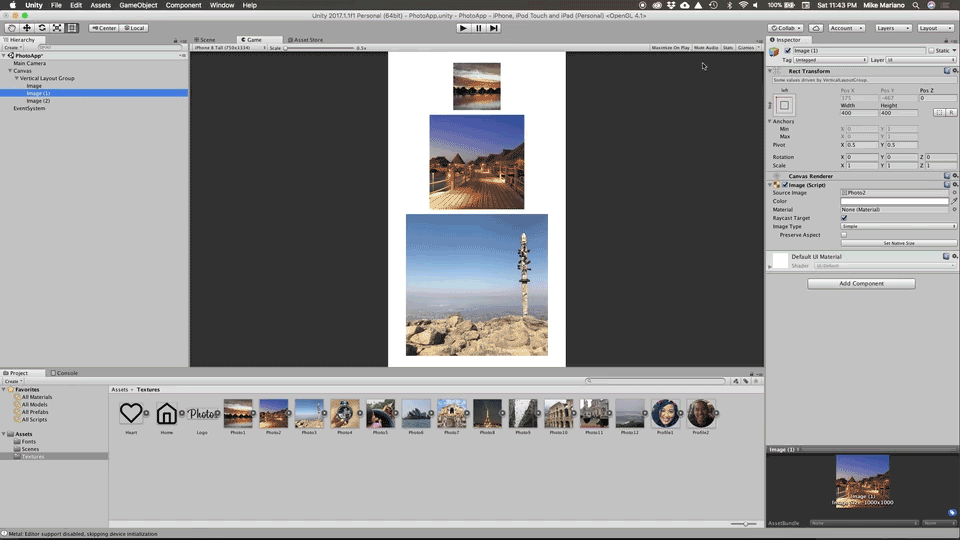Open the Image Type dropdown
The image size is (960, 540).
point(898,227)
